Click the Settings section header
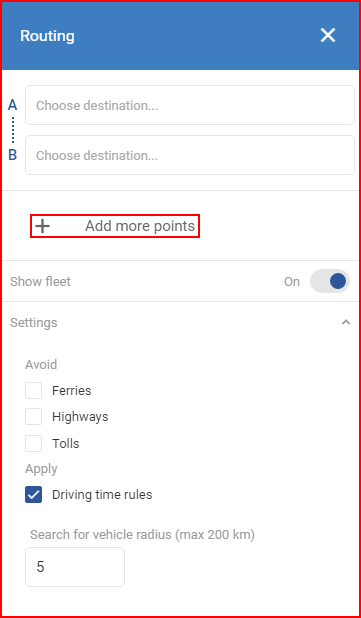 [180, 322]
